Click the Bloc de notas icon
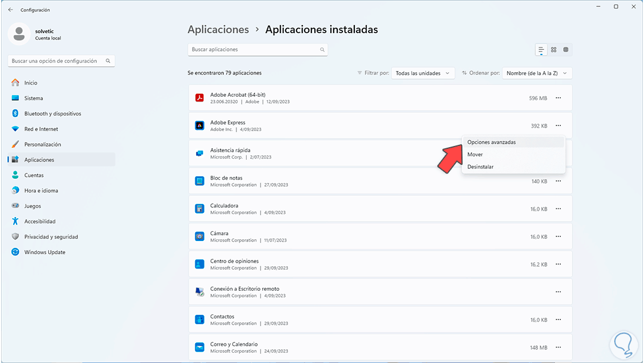Viewport: 644px width, 363px height. tap(199, 181)
